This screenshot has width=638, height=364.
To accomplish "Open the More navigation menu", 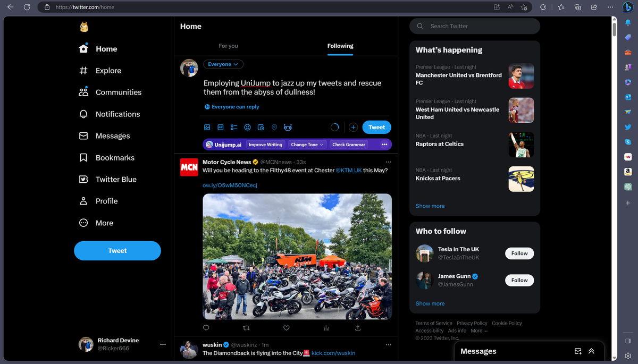I will point(96,223).
